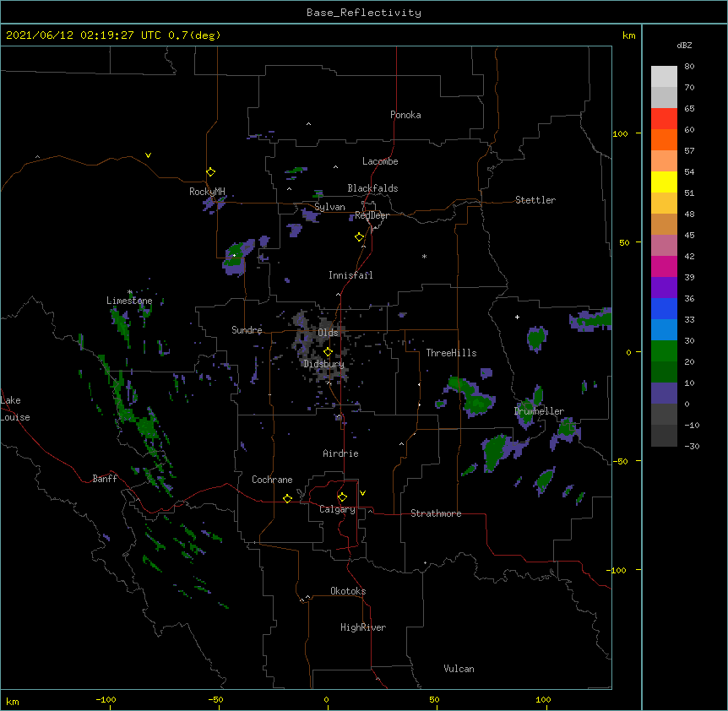Click the yellow diamond marker above Calgary
Screen dimensions: 728x711
coord(342,497)
